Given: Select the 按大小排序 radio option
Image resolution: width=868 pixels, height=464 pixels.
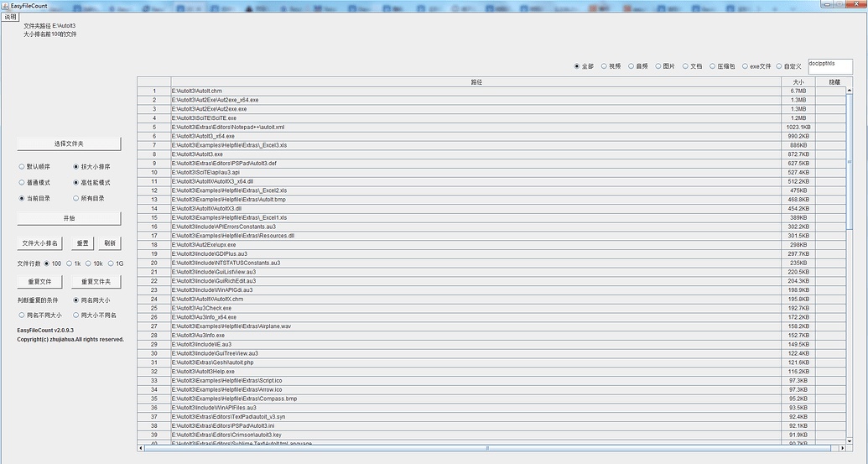Looking at the screenshot, I should [92, 167].
